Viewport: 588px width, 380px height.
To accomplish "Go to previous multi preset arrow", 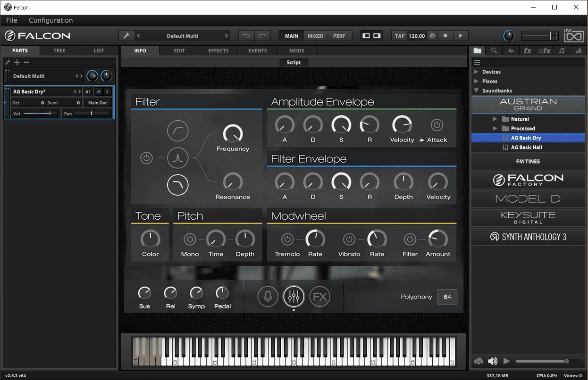I will [x=138, y=36].
